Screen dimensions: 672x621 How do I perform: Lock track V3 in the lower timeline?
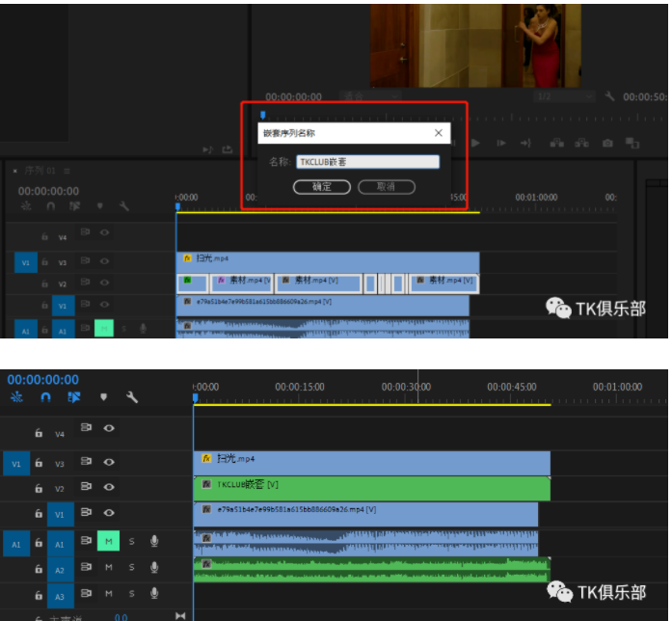coord(39,463)
